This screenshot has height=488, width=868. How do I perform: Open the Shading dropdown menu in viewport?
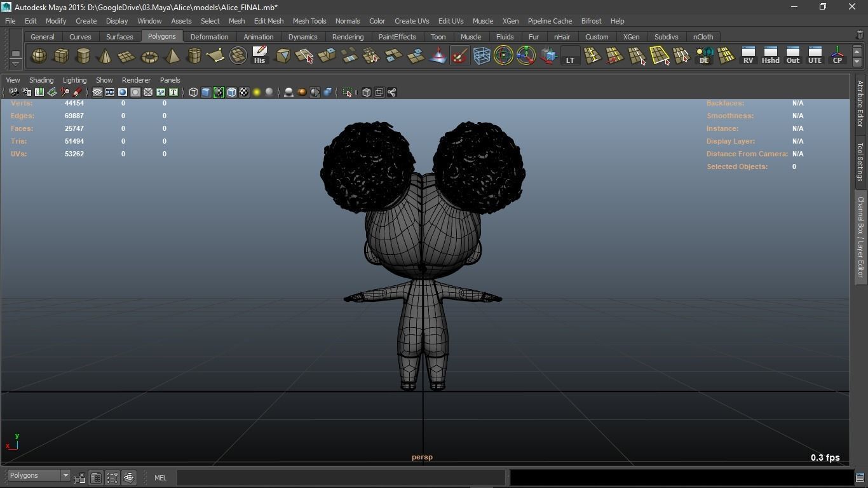point(41,80)
